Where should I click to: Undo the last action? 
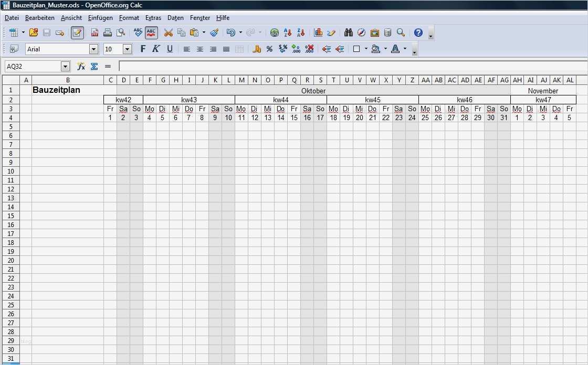(231, 33)
